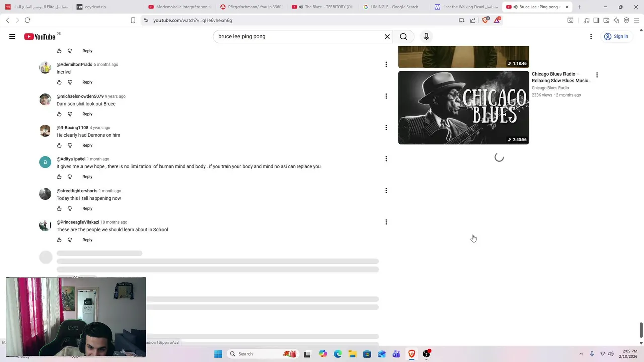Click the page vertical scrollbar thumb
The image size is (644, 362).
[641, 330]
